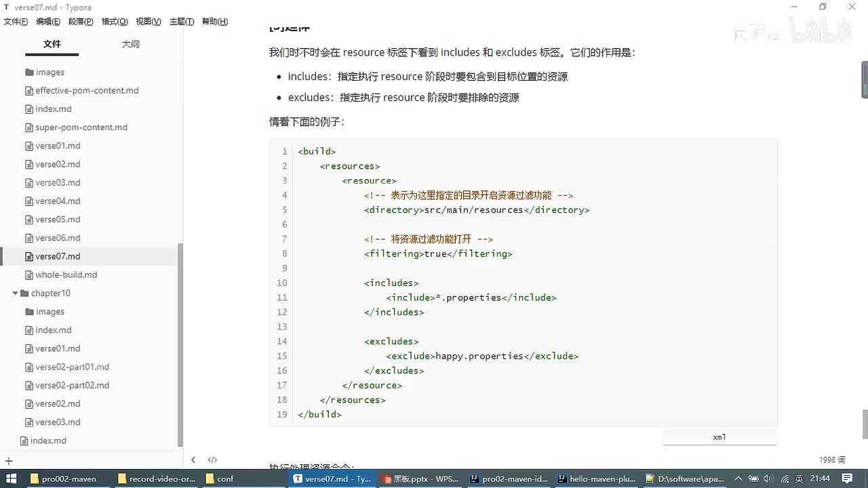868x488 pixels.
Task: Click the 英 input method indicator
Action: click(x=800, y=479)
